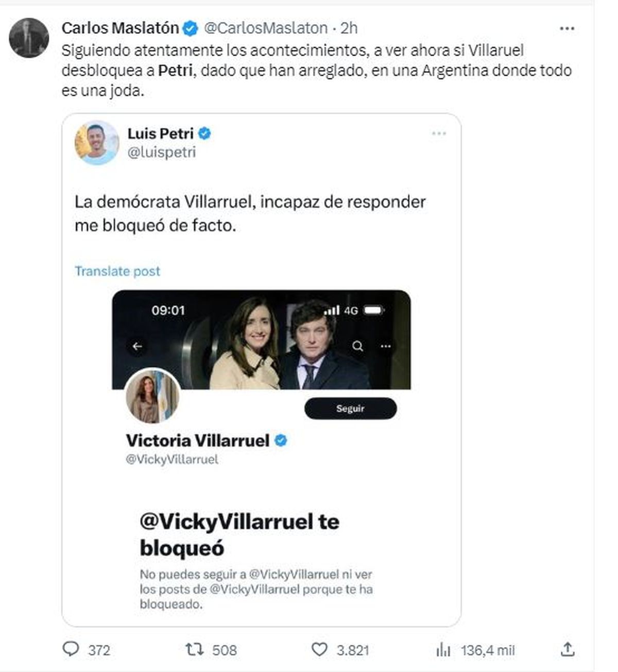Click the reply comment icon

[71, 649]
